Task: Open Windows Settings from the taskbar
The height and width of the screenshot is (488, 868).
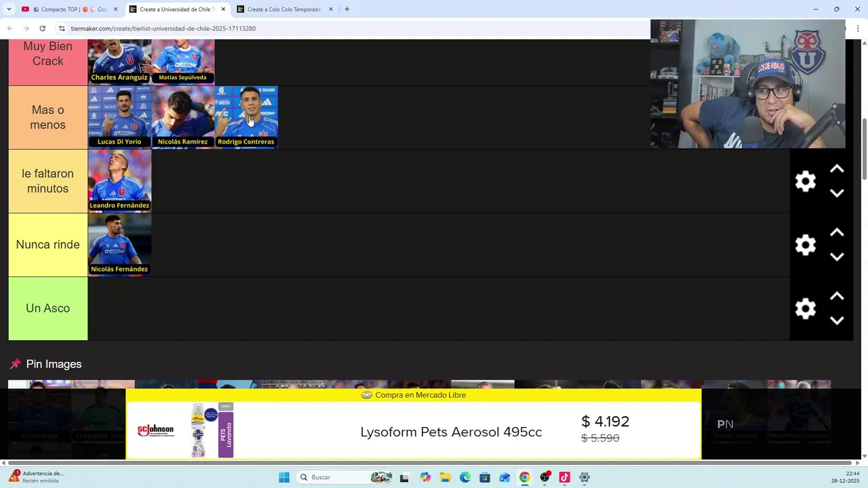Action: coord(585,477)
